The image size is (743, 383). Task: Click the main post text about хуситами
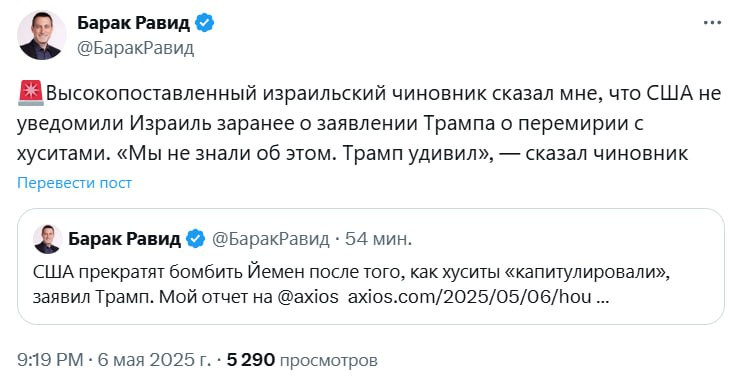click(x=369, y=123)
